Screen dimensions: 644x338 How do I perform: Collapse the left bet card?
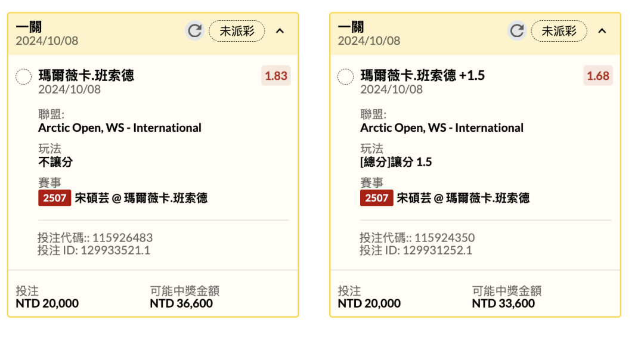point(280,31)
